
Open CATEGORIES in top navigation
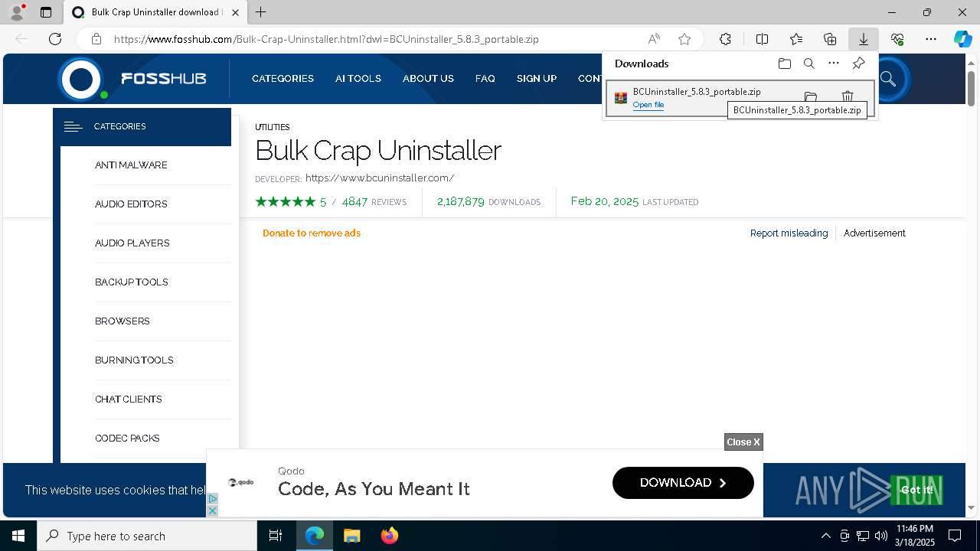[x=283, y=79]
